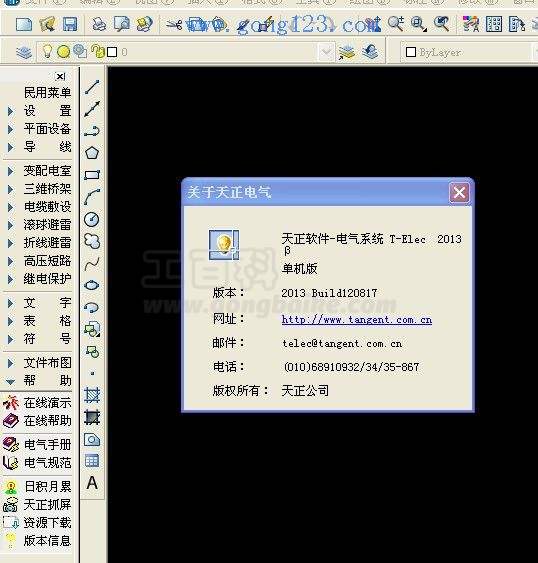Open DesignCenter from toolbar
538x563 pixels.
[x=494, y=24]
